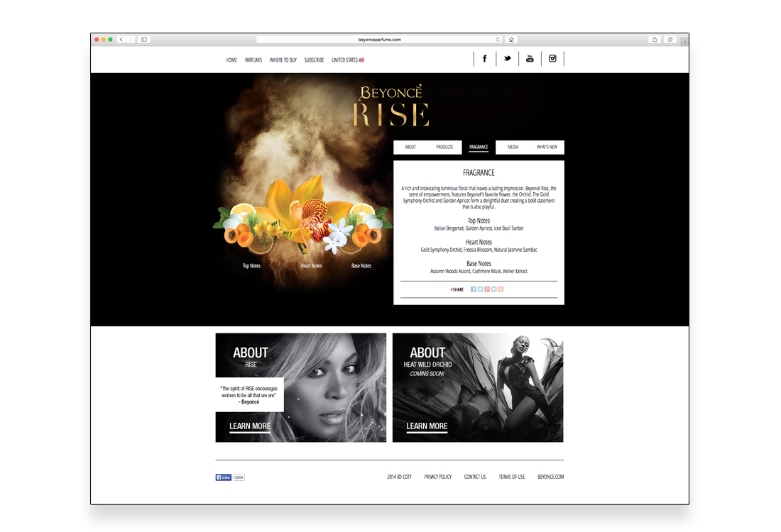Click the beyonceparfums.com address bar

click(379, 39)
